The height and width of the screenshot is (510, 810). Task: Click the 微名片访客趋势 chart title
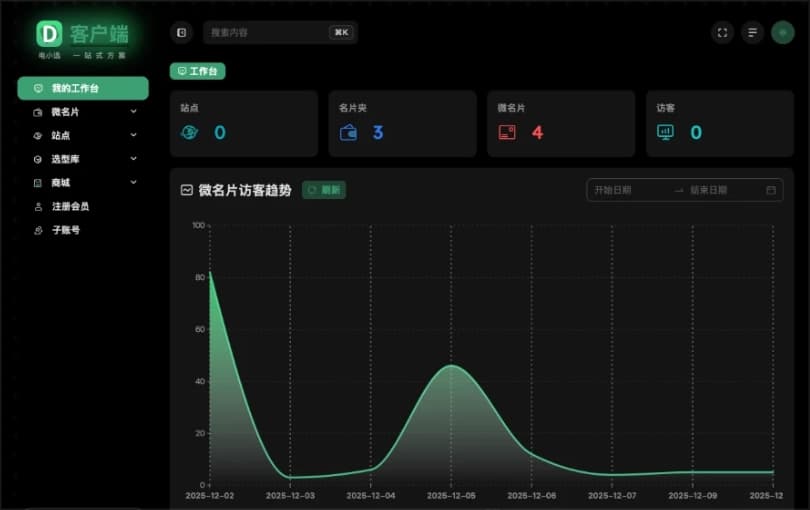[x=245, y=190]
